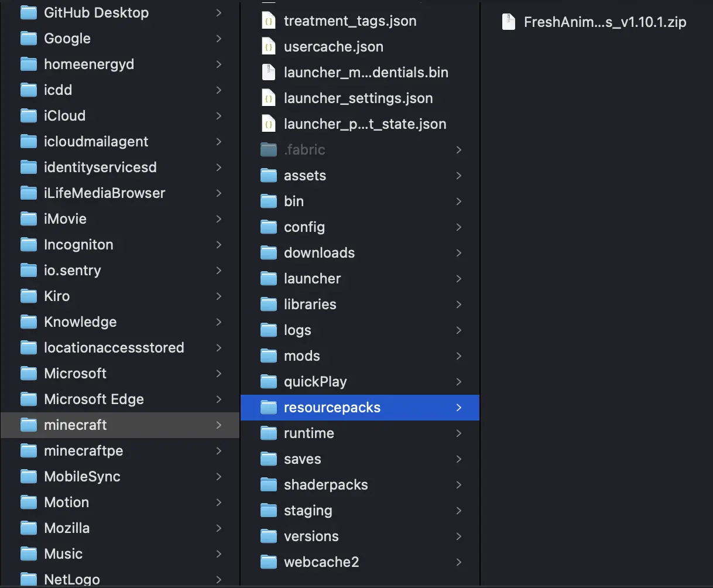The width and height of the screenshot is (713, 588).
Task: Click the treatment_tags.json file icon
Action: (x=269, y=20)
